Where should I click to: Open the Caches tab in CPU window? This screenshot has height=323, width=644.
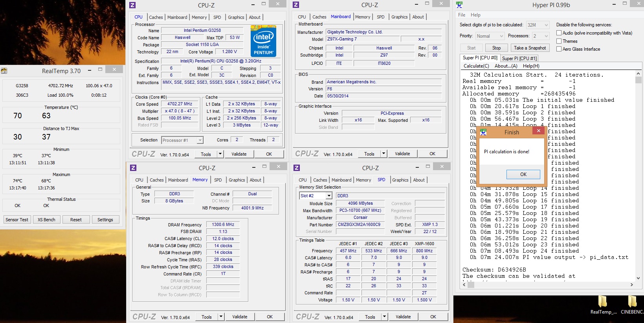156,17
